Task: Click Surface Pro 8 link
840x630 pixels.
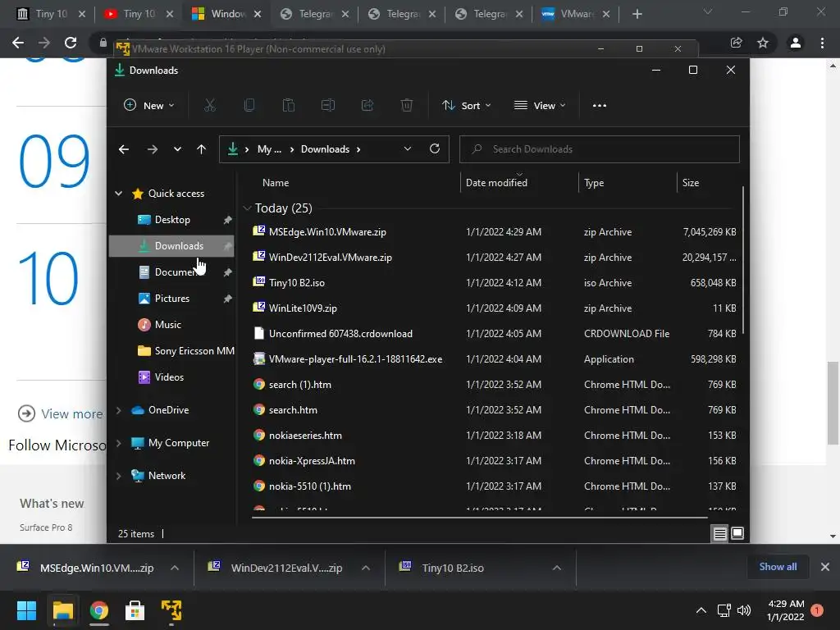Action: point(46,527)
